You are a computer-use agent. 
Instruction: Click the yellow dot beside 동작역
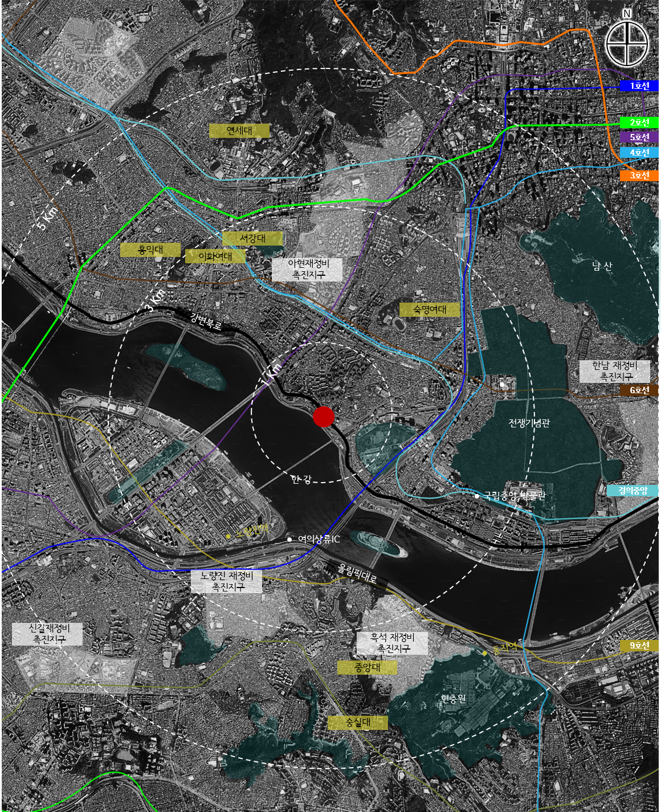point(485,653)
